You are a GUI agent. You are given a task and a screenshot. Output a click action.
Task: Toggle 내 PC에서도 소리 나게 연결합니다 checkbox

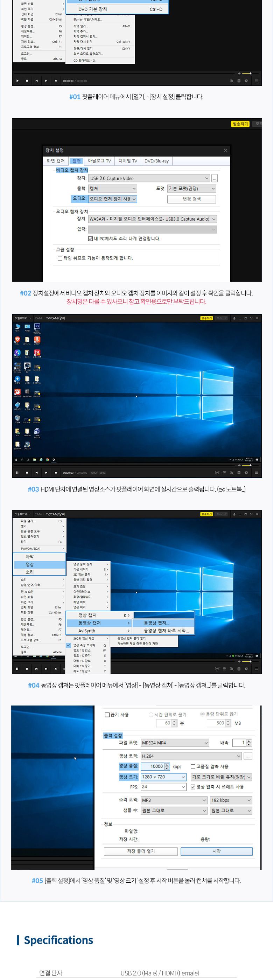[x=91, y=238]
